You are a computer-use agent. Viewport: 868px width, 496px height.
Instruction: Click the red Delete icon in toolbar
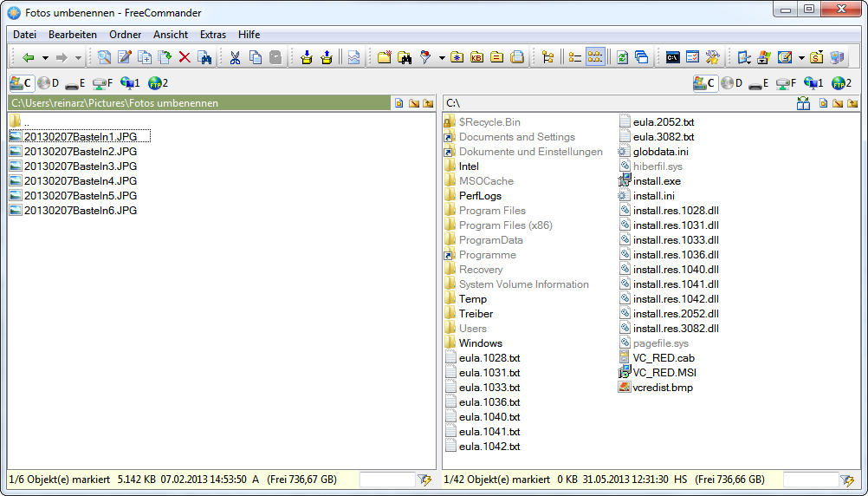point(185,58)
